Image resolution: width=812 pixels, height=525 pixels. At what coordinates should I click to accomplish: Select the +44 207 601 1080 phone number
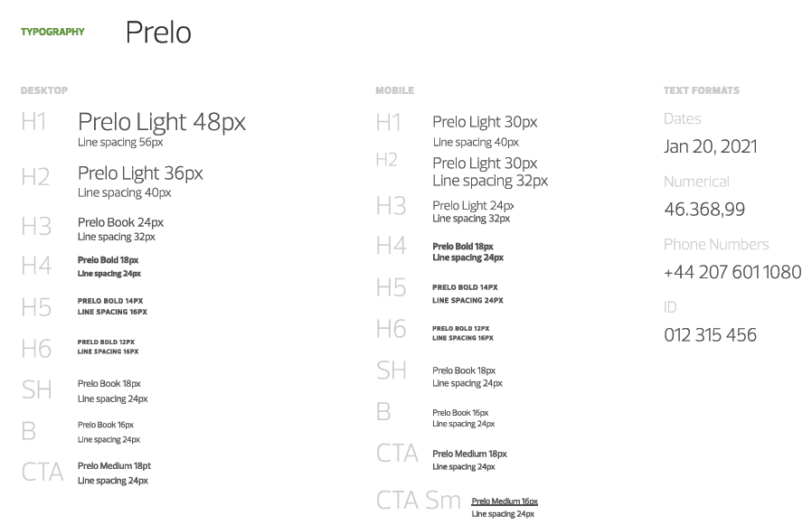[x=732, y=272]
